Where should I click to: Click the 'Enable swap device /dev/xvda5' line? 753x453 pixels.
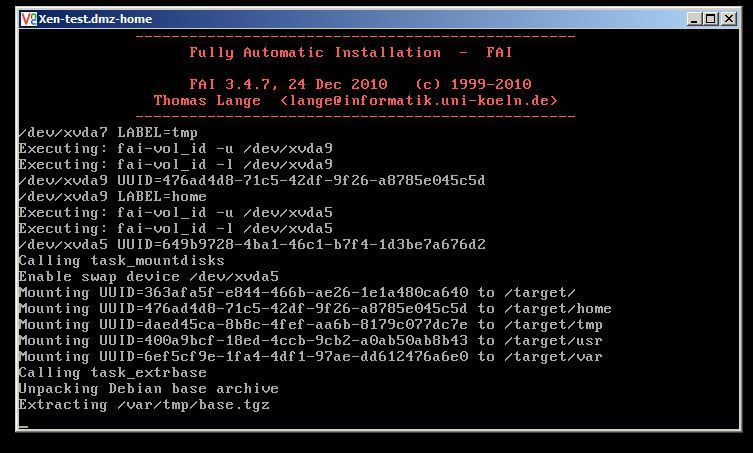[148, 276]
